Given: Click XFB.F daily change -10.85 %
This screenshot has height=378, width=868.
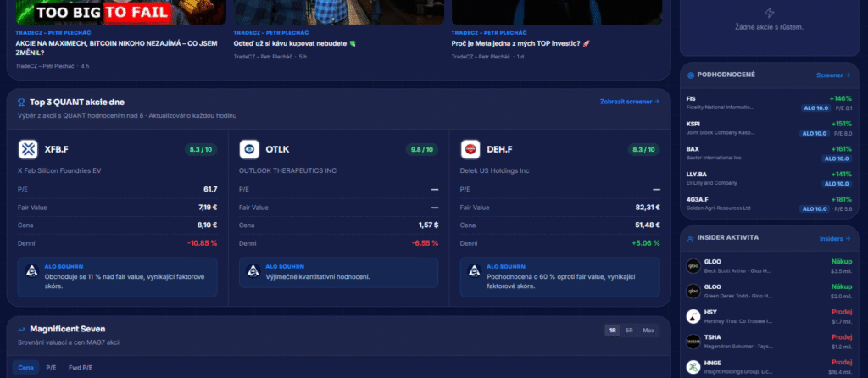Looking at the screenshot, I should 202,243.
